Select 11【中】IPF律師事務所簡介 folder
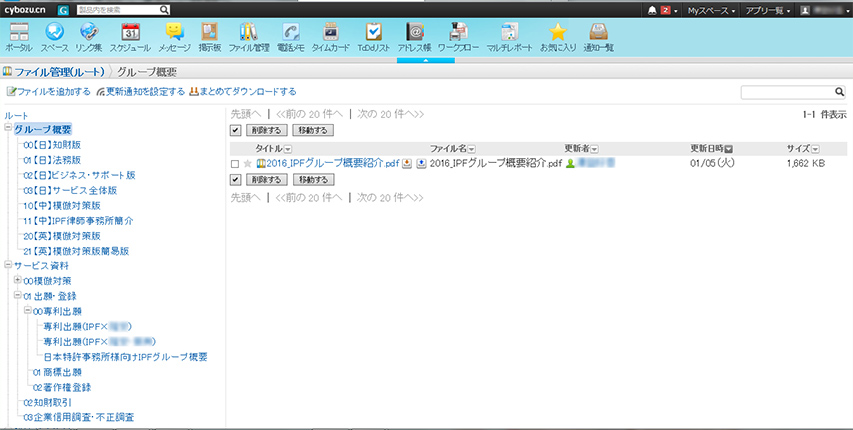Viewport: 853px width, 430px height. (78, 221)
